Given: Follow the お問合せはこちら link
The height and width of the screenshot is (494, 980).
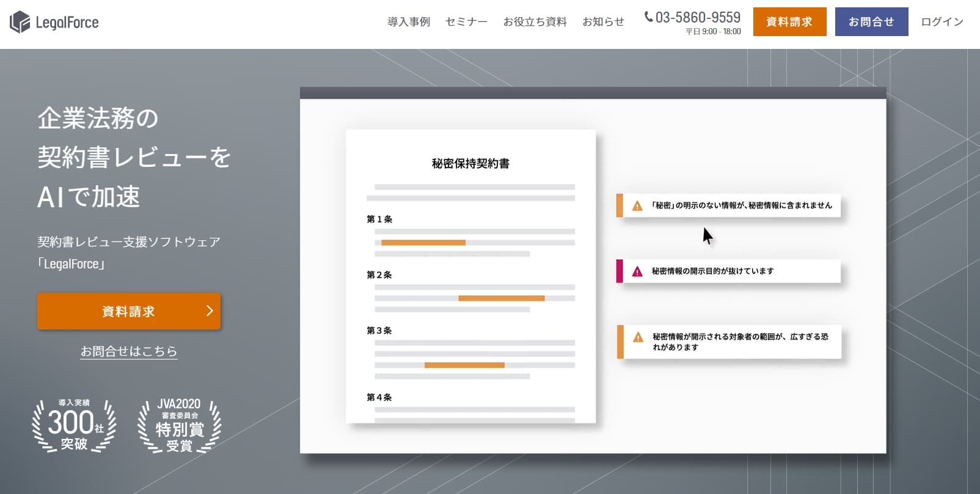Looking at the screenshot, I should 129,352.
